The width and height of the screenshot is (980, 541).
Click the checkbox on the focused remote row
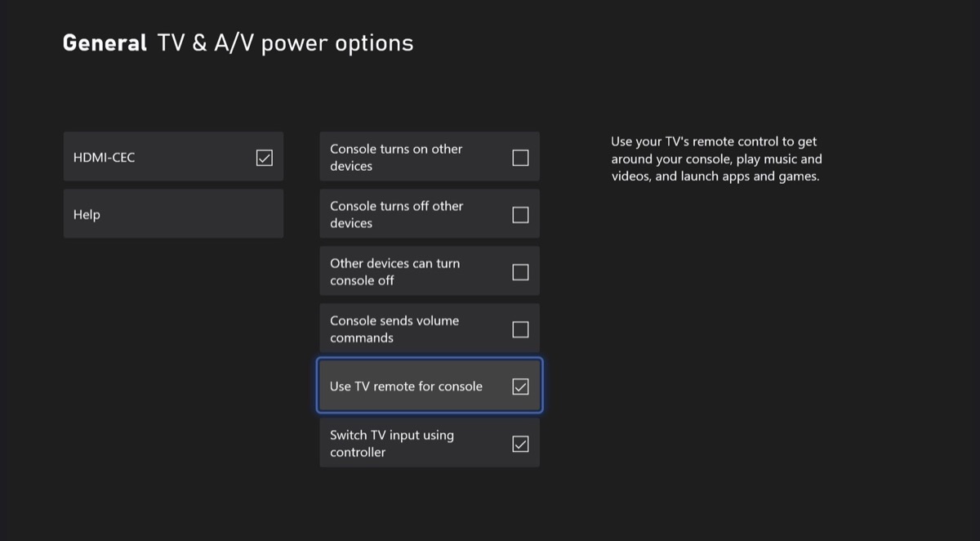(520, 386)
